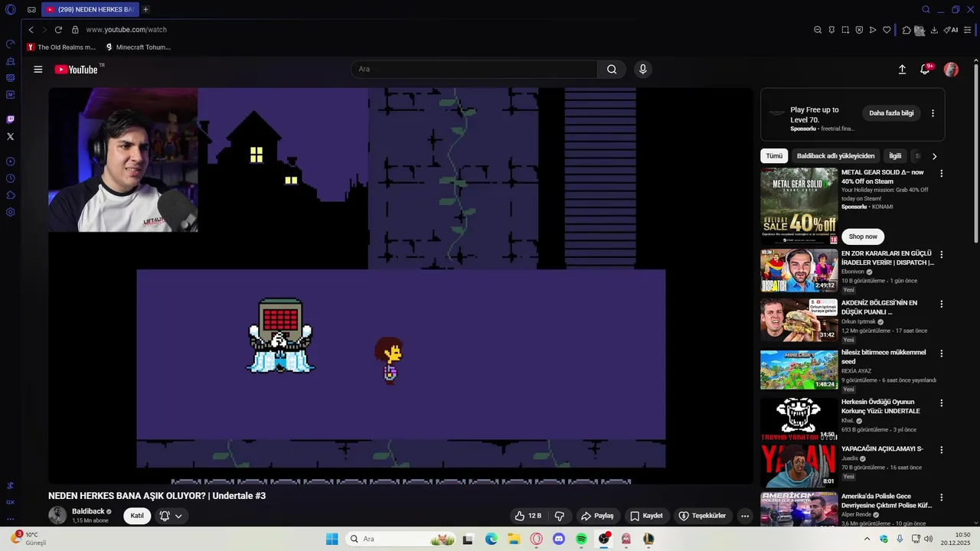Image resolution: width=980 pixels, height=551 pixels.
Task: Open options for AKDENİZ BÖLGESİ video
Action: tap(942, 304)
